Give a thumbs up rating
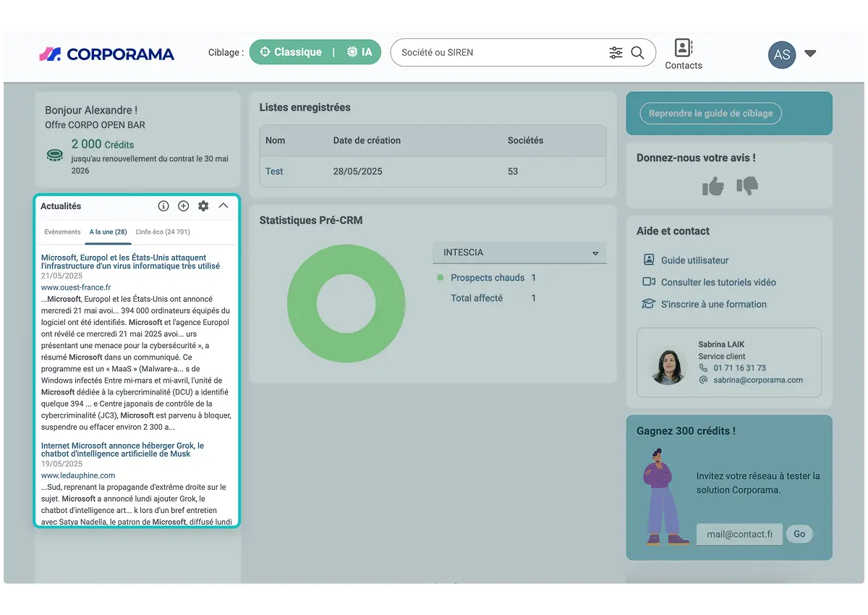 click(713, 187)
